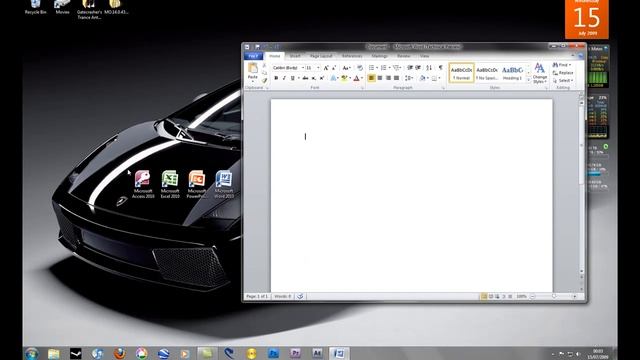Switch to the Mailings tab
The height and width of the screenshot is (360, 640).
tap(380, 56)
